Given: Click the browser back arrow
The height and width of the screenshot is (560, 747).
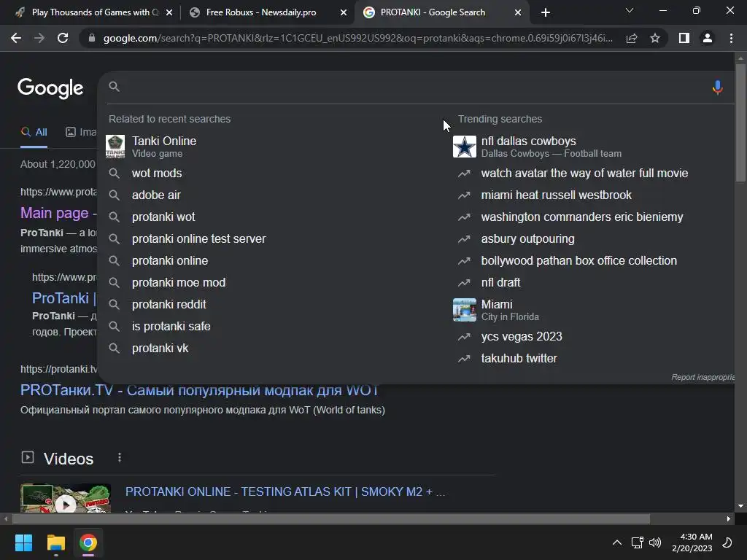Looking at the screenshot, I should (16, 38).
